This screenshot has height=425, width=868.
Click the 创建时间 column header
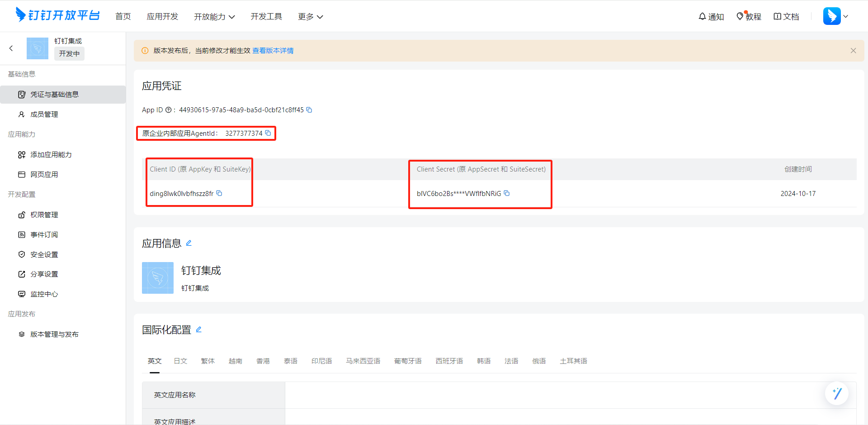[x=798, y=169]
